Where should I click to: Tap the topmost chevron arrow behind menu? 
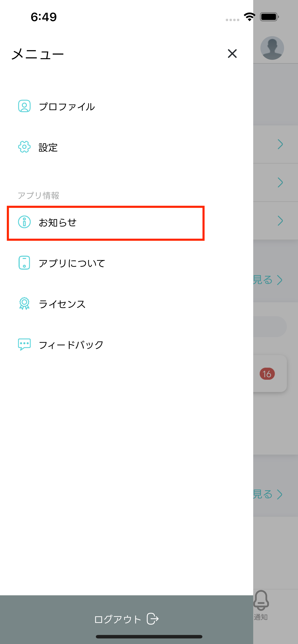(x=280, y=144)
